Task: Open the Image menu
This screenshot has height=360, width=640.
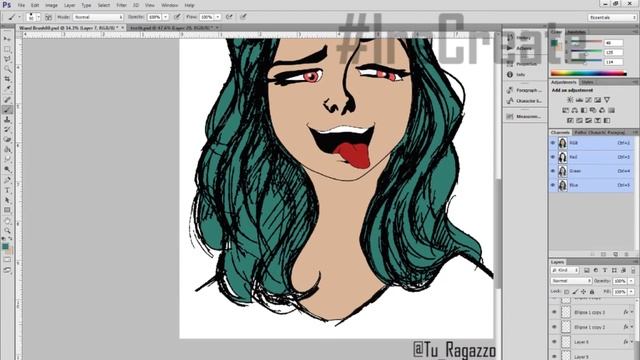Action: coord(51,5)
